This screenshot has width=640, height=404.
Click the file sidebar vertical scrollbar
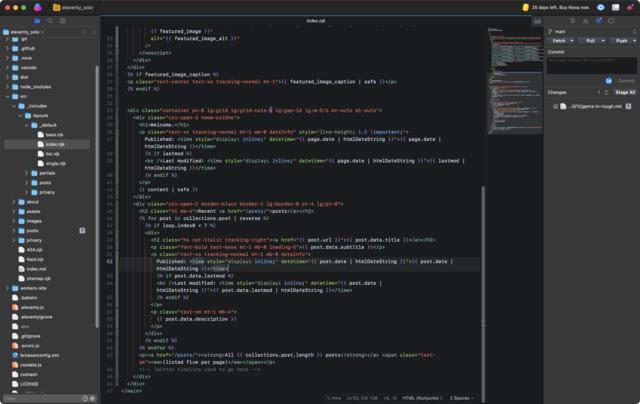[x=97, y=196]
